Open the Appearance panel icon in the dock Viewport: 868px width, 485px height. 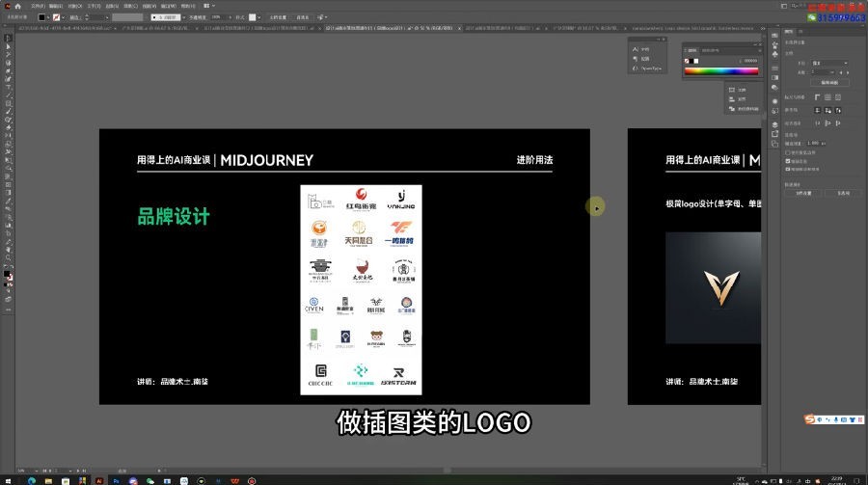(774, 101)
